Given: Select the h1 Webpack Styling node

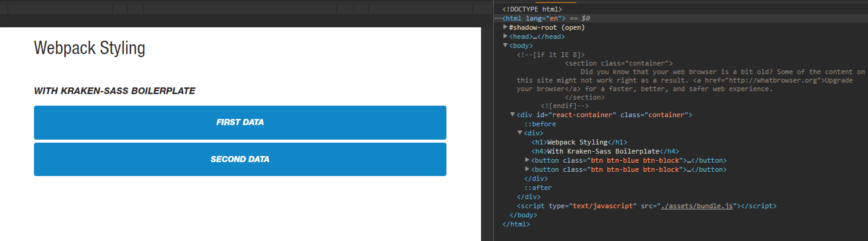Looking at the screenshot, I should pos(579,142).
